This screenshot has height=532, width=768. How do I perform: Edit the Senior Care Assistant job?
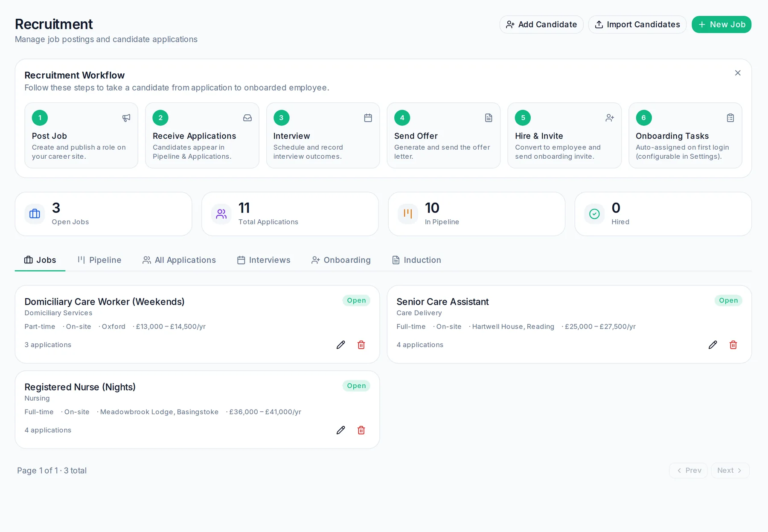[x=713, y=345]
